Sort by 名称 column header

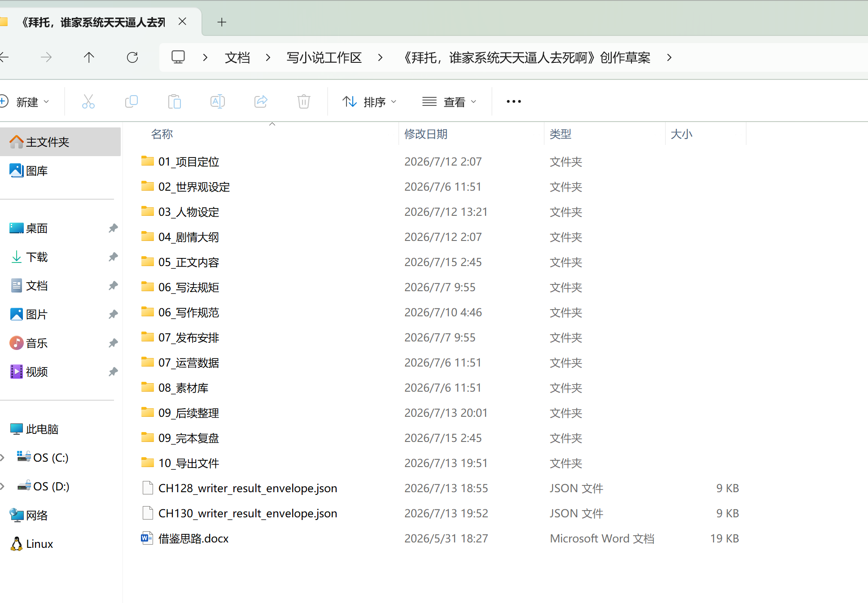pos(162,134)
